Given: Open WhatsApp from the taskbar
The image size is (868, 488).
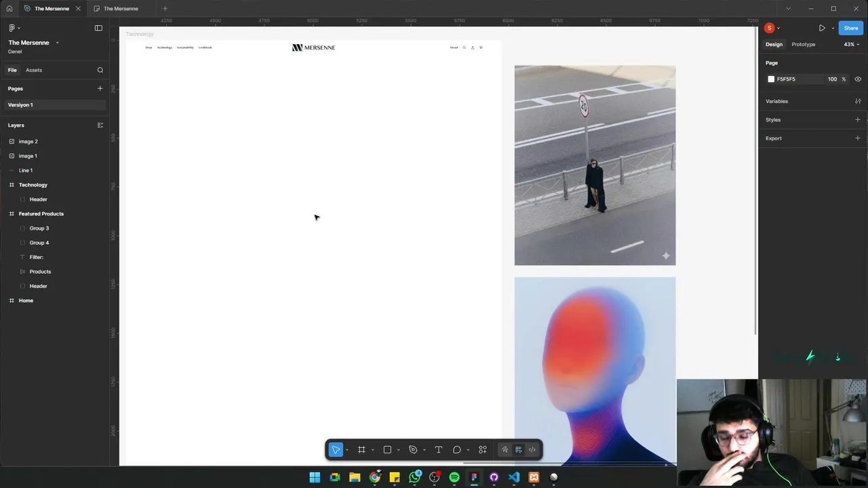Looking at the screenshot, I should (414, 477).
